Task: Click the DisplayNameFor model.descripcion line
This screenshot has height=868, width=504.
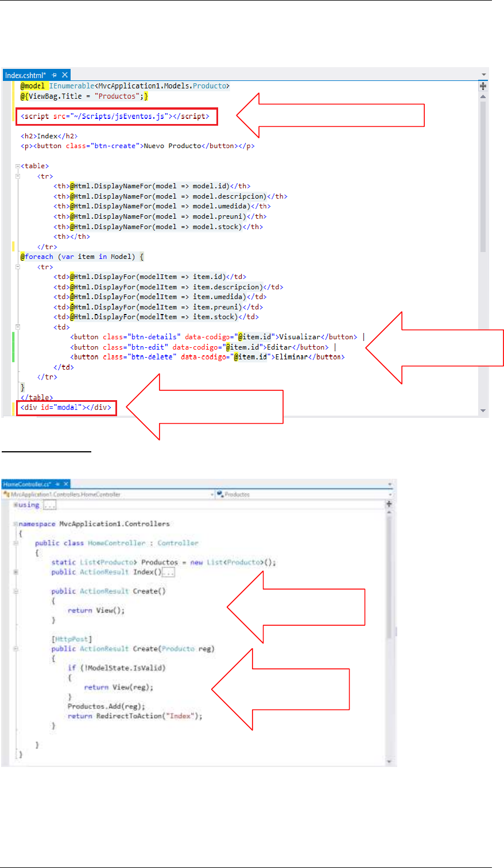Action: pos(170,196)
